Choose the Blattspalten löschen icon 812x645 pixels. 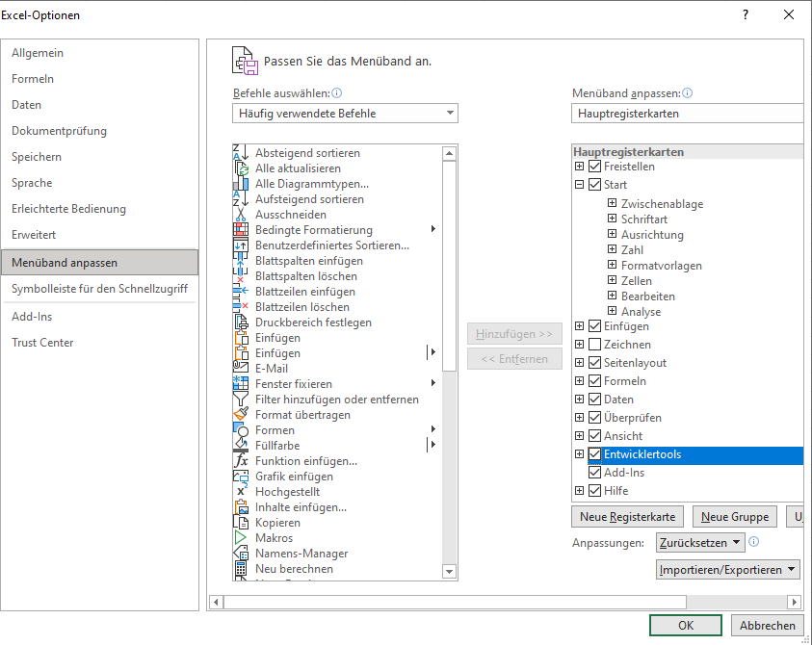[x=241, y=276]
